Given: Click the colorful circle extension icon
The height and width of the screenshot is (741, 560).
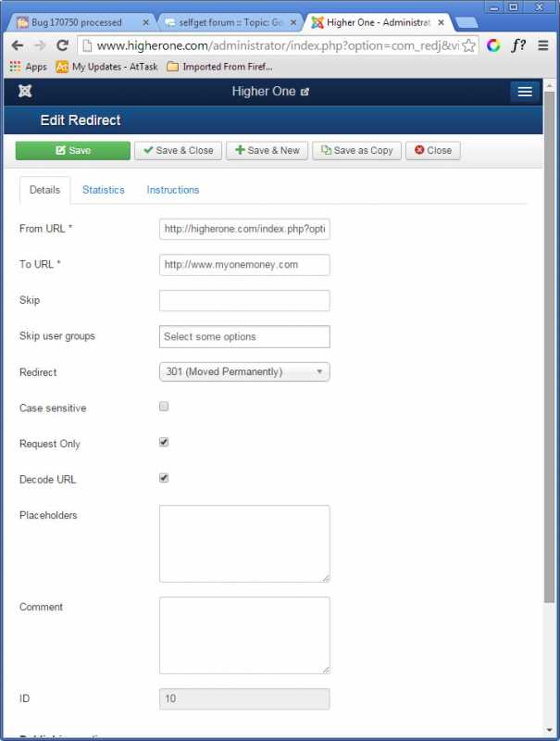Looking at the screenshot, I should click(x=493, y=45).
